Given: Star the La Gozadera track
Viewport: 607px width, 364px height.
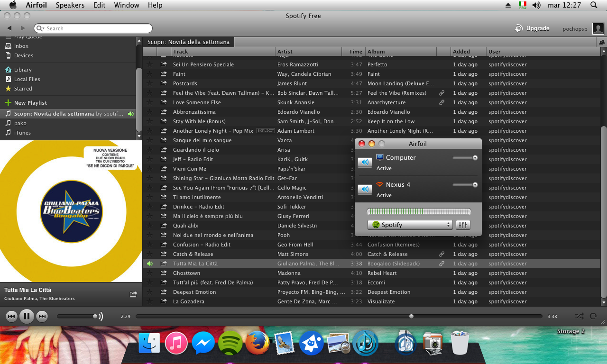Looking at the screenshot, I should [x=150, y=301].
